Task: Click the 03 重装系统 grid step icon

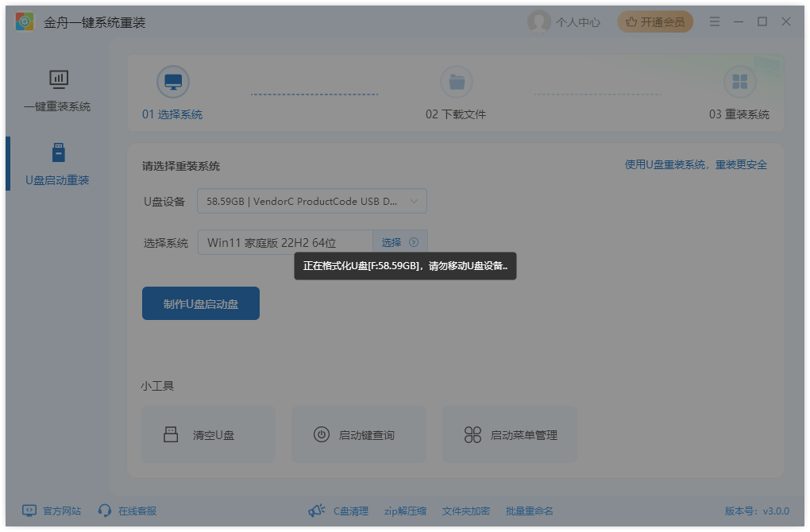Action: [x=740, y=82]
